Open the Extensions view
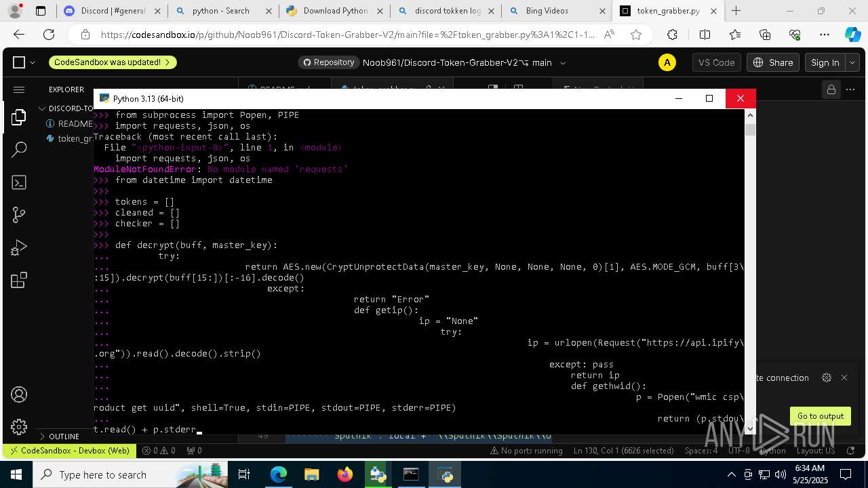 point(19,280)
